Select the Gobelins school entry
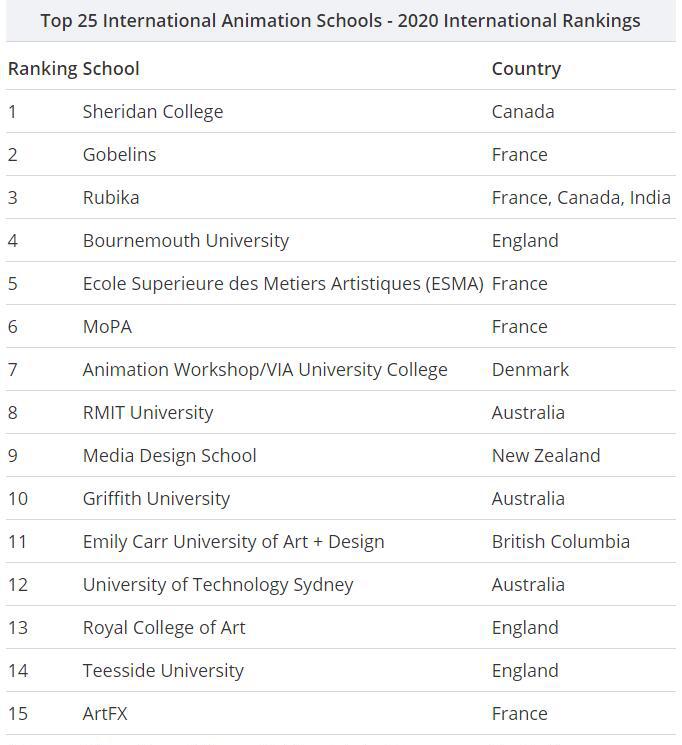This screenshot has width=682, height=745. pos(119,155)
